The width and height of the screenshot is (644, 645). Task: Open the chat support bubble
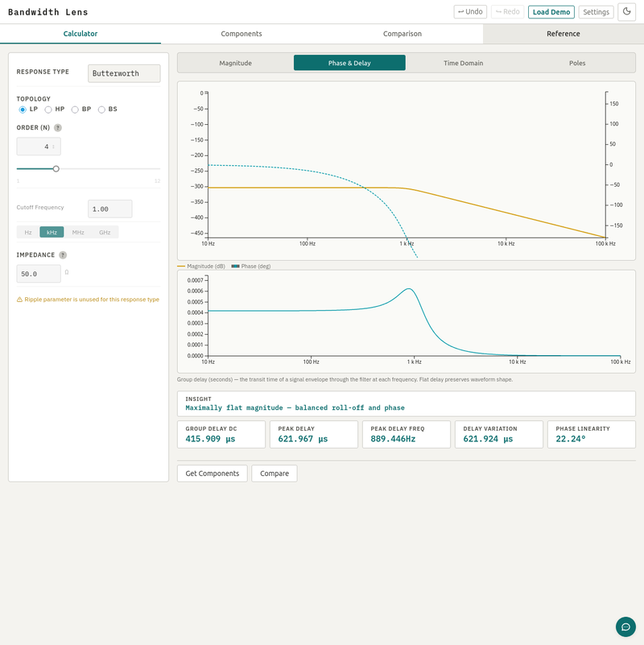pos(625,626)
